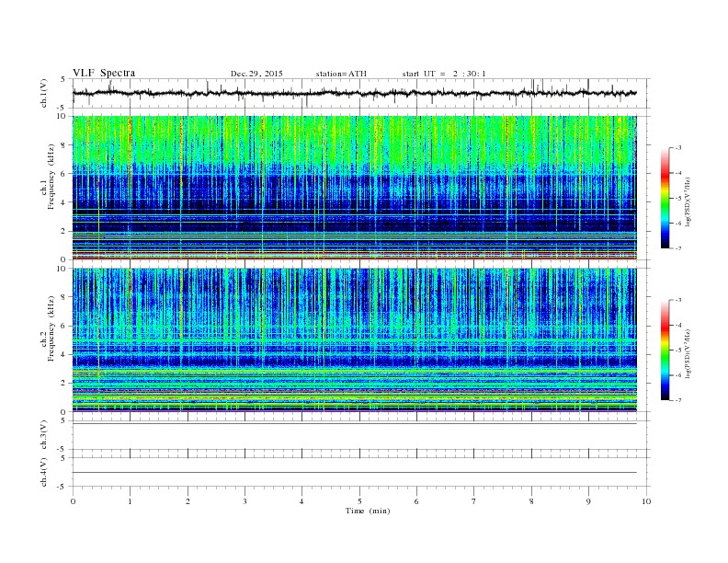
Task: Click the "7" tick on the time axis
Action: (x=474, y=501)
